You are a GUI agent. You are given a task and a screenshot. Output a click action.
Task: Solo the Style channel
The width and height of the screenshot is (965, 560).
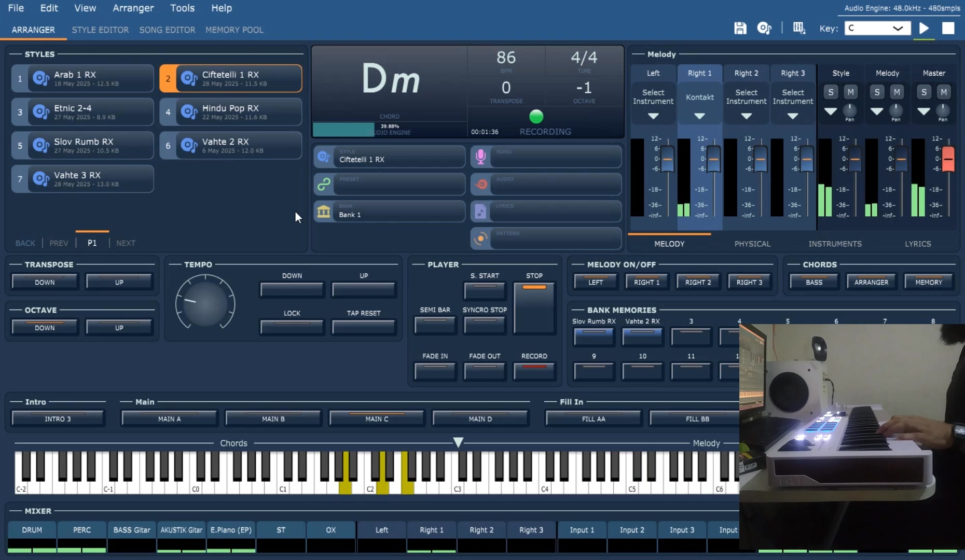pyautogui.click(x=831, y=92)
